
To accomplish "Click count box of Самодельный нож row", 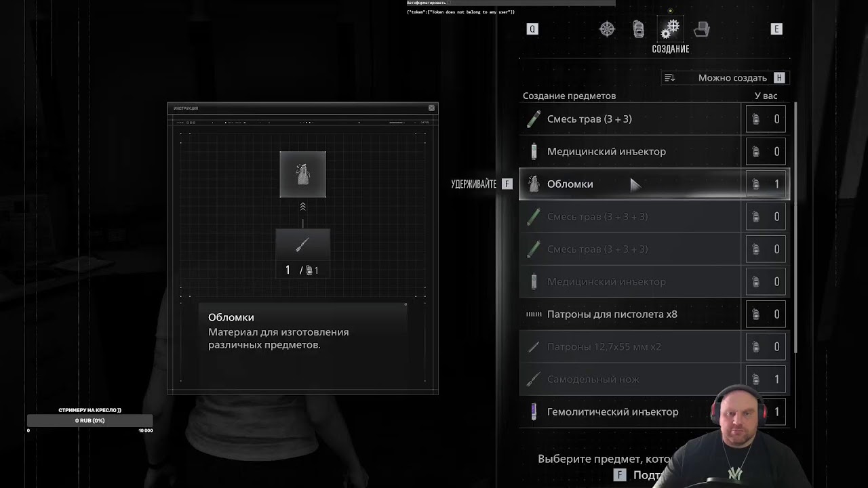I will [x=766, y=379].
